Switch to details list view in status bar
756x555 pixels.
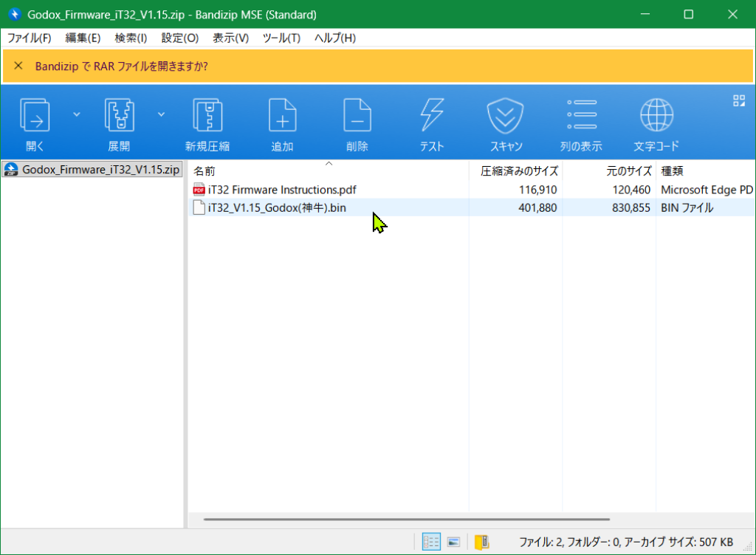pyautogui.click(x=431, y=542)
